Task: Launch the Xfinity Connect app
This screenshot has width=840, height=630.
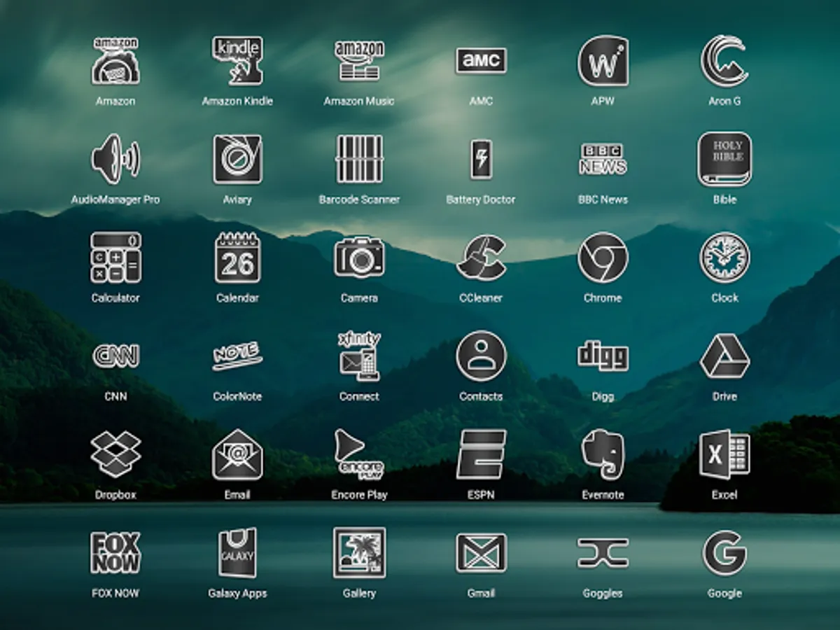Action: coord(359,356)
